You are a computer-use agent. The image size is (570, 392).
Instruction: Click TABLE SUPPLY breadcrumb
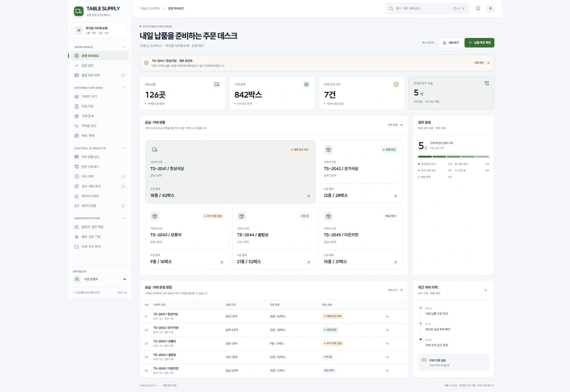point(150,9)
